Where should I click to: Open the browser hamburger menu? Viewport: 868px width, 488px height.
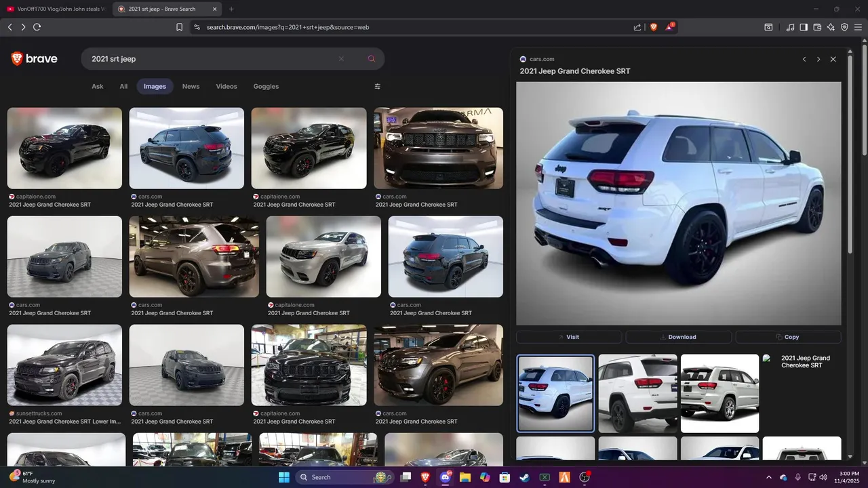tap(858, 27)
